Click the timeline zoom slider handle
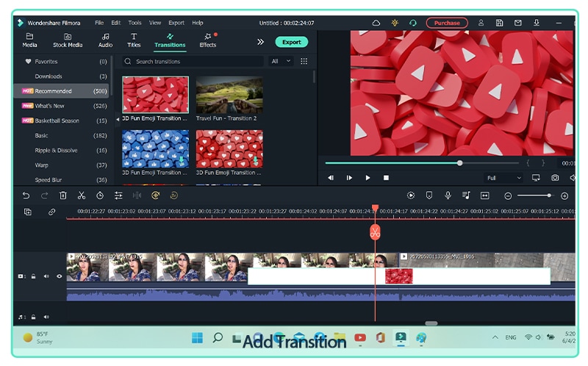This screenshot has height=366, width=588. pyautogui.click(x=549, y=195)
